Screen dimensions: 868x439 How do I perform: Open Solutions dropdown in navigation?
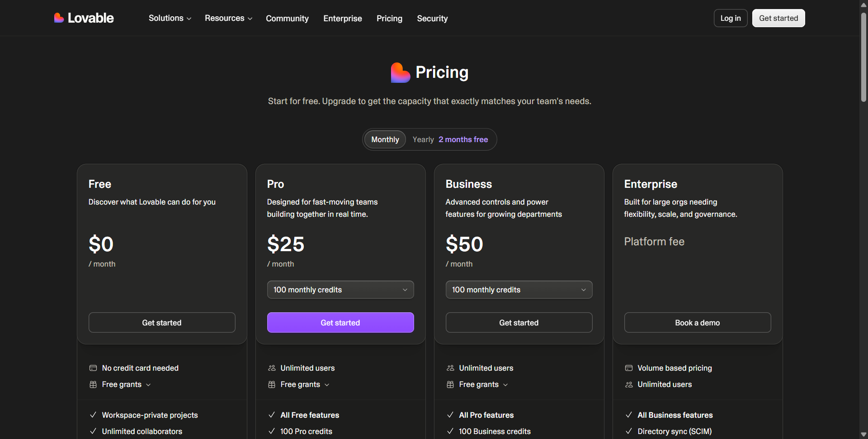pyautogui.click(x=170, y=18)
